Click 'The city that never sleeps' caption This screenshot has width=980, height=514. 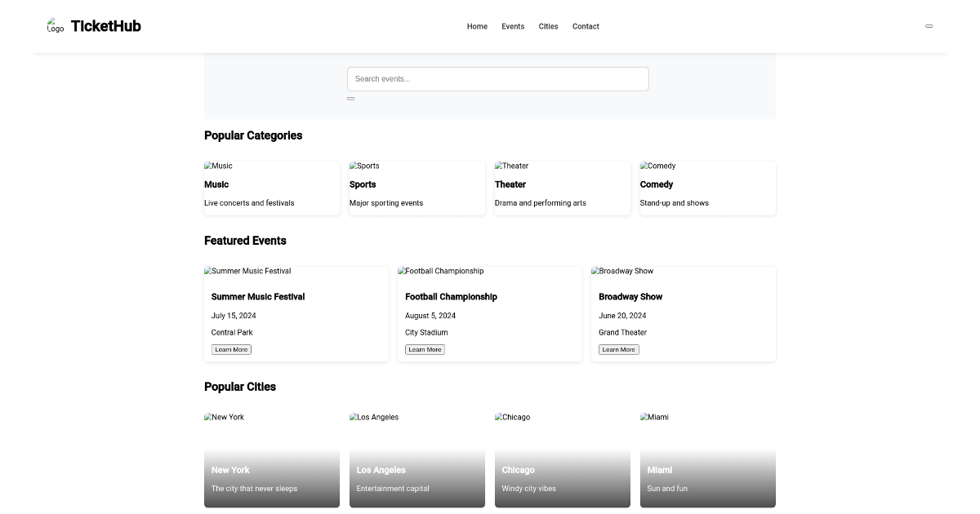pos(254,489)
